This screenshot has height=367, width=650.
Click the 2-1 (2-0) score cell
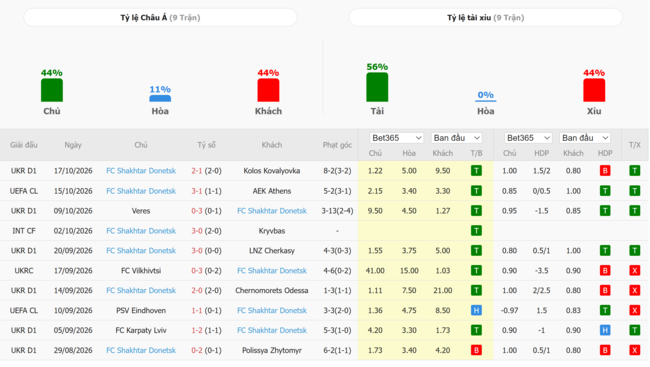click(x=206, y=170)
